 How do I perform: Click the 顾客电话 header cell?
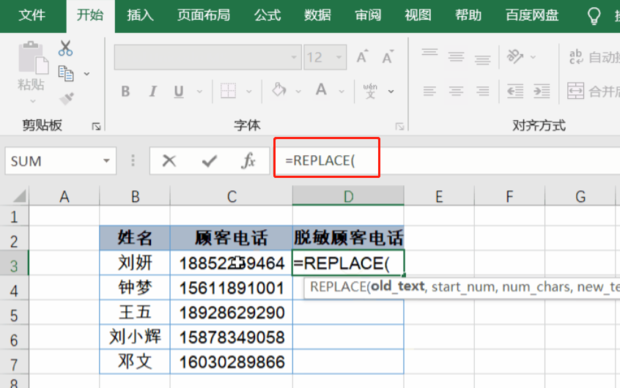(231, 238)
